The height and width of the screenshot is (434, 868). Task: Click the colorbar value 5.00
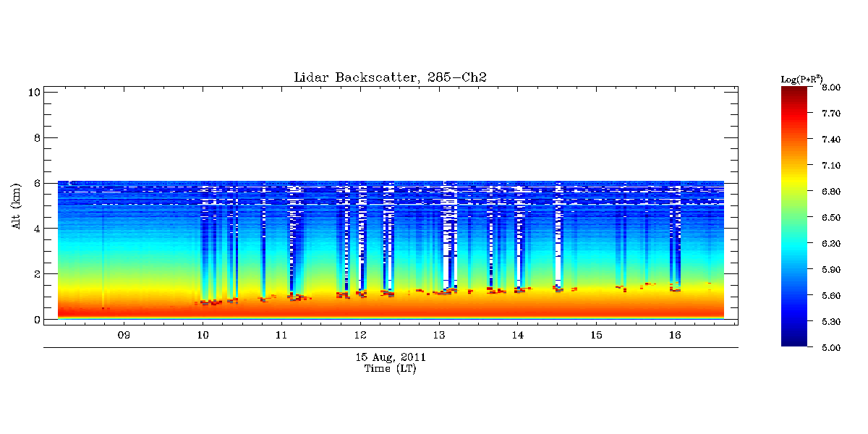click(x=831, y=348)
